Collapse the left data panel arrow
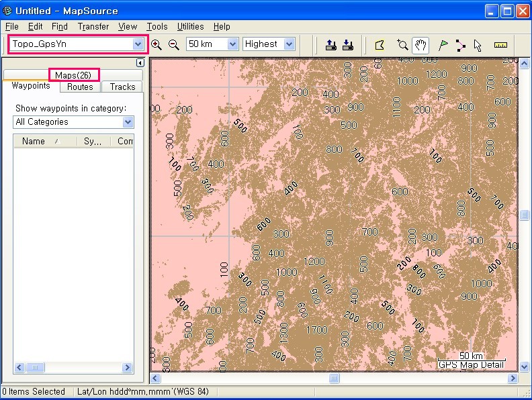 click(x=140, y=62)
